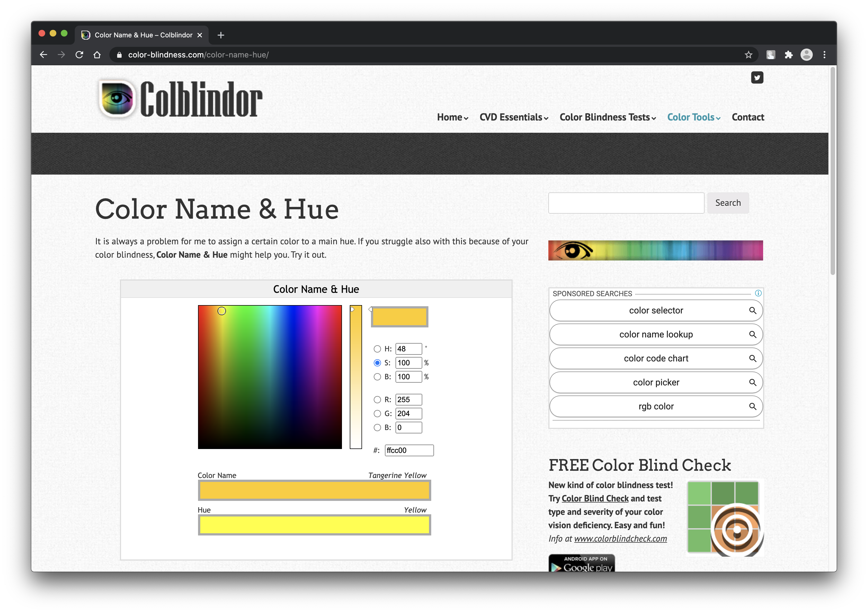Click the brightness B percent input field
The image size is (868, 613).
409,377
